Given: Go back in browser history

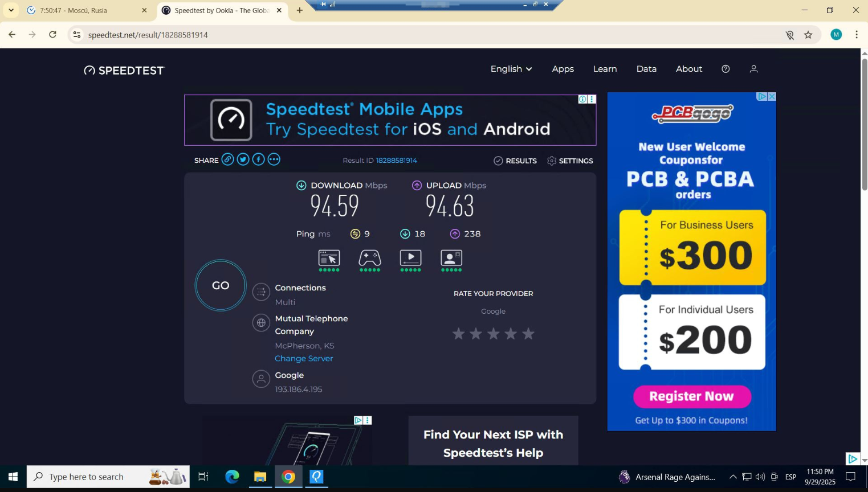Looking at the screenshot, I should 12,35.
